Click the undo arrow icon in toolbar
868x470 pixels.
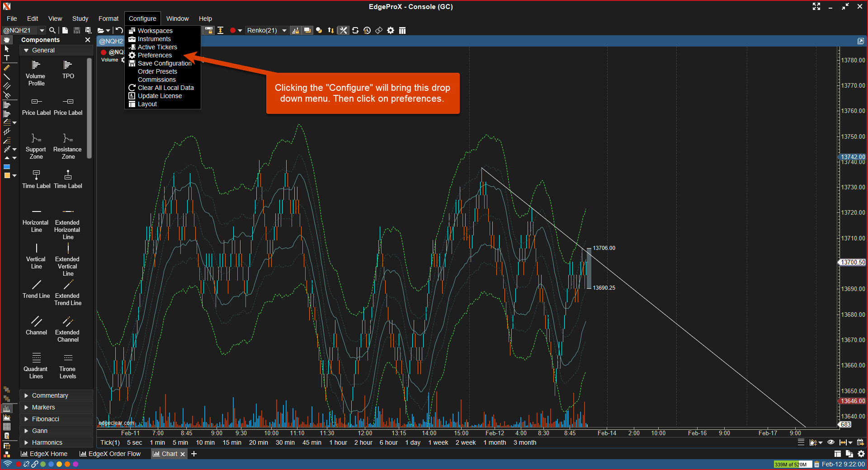point(119,30)
